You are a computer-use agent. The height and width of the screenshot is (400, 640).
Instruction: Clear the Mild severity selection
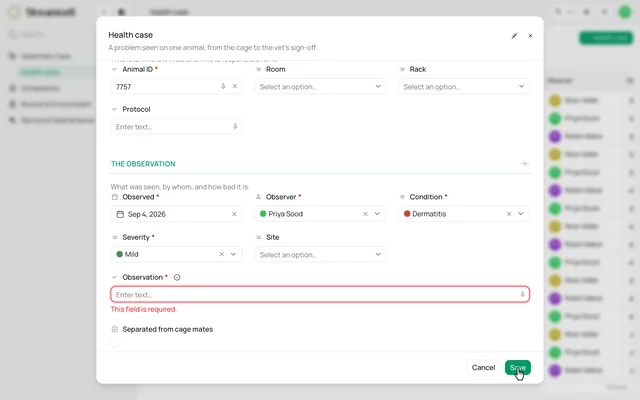pos(222,254)
